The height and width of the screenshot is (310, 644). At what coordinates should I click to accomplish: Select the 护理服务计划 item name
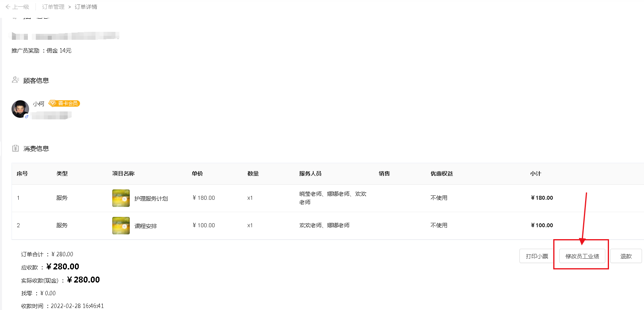tap(151, 199)
